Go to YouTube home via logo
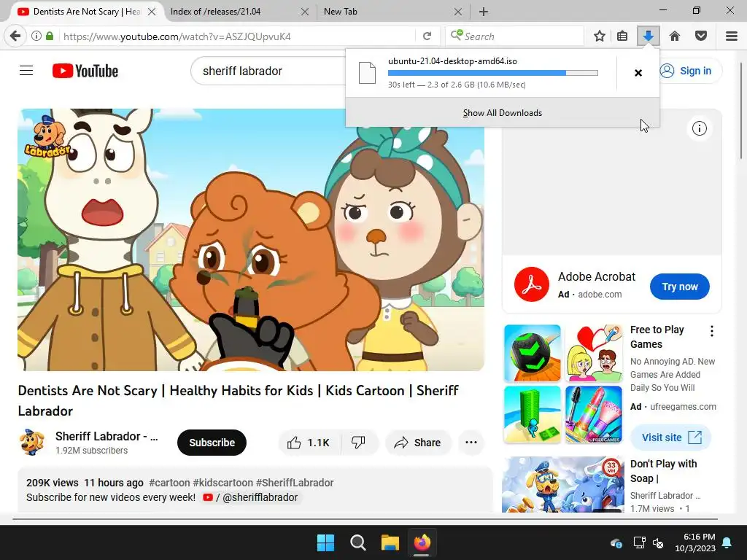 point(85,71)
